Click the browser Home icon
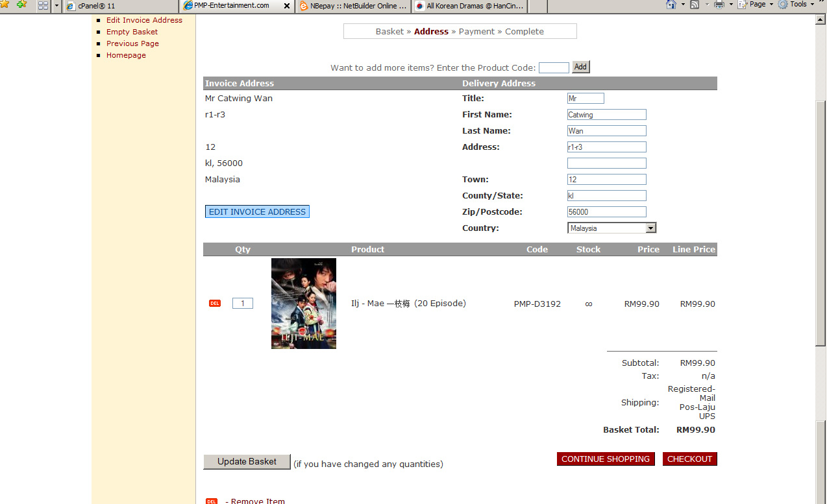827x504 pixels. pos(671,5)
